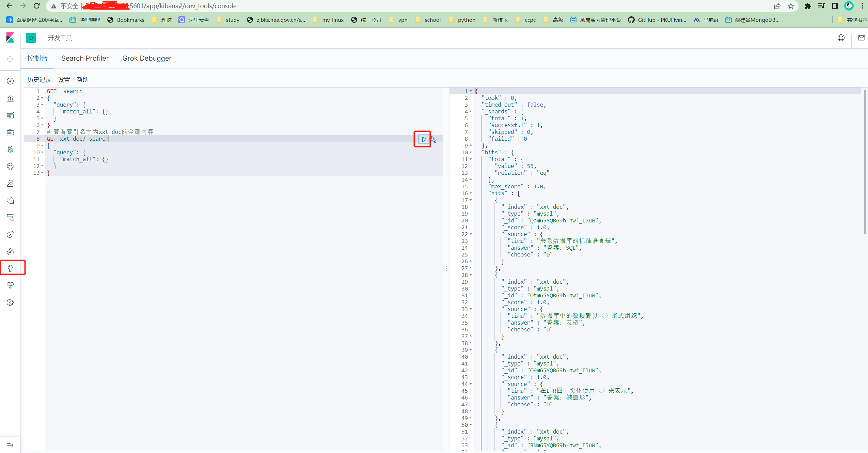
Task: Collapse the hits array at output line 16
Action: (471, 193)
